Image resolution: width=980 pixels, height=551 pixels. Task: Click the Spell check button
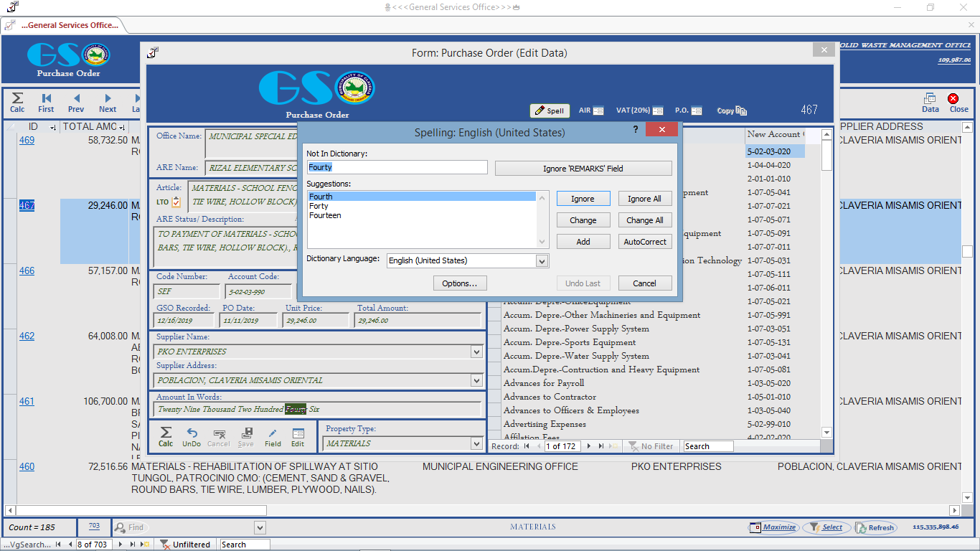550,111
